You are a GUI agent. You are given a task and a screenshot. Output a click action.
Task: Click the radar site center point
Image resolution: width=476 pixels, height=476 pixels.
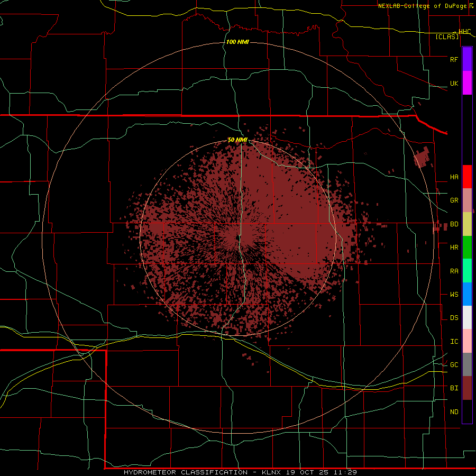tap(237, 237)
